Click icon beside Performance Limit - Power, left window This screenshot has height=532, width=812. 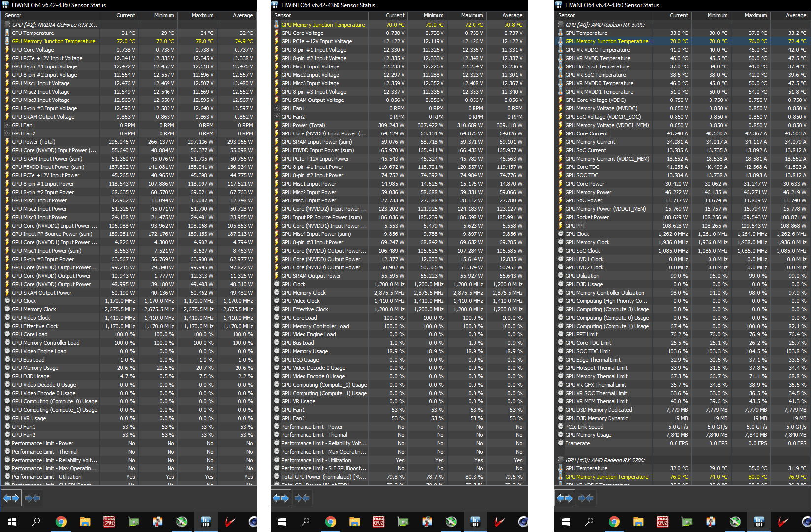pos(7,443)
